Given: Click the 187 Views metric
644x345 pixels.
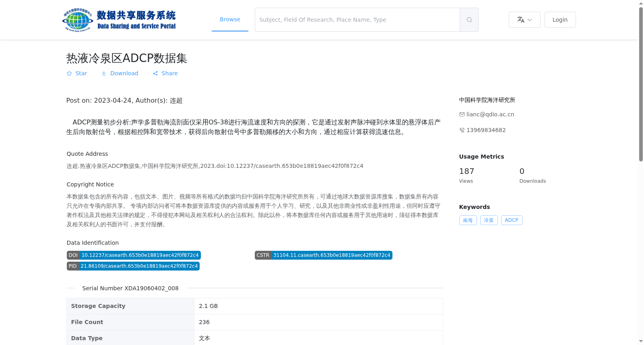Looking at the screenshot, I should pos(467,176).
